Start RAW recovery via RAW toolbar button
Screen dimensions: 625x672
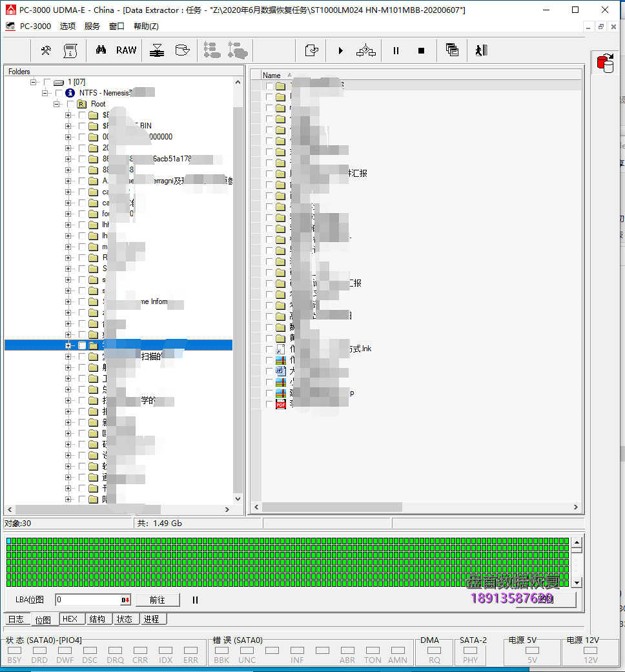point(127,50)
